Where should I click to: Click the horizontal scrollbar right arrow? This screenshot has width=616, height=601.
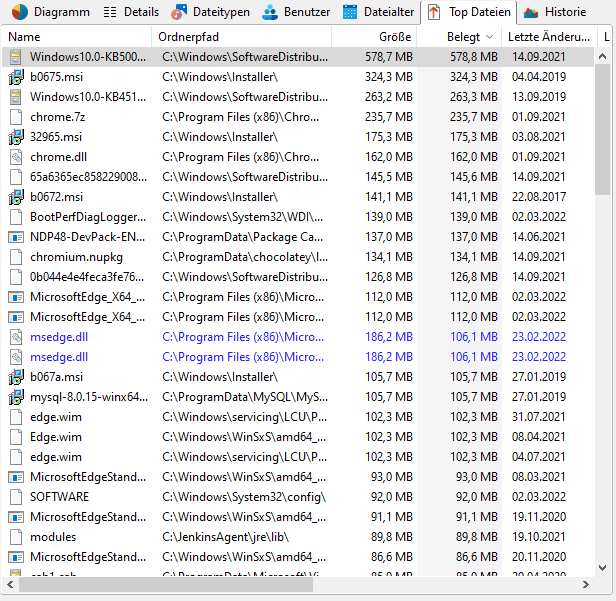[586, 585]
